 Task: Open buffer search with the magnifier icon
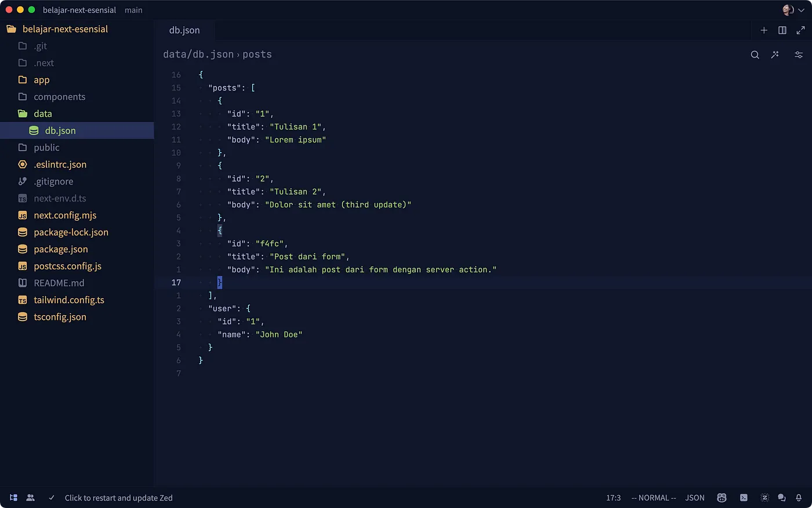(x=755, y=55)
